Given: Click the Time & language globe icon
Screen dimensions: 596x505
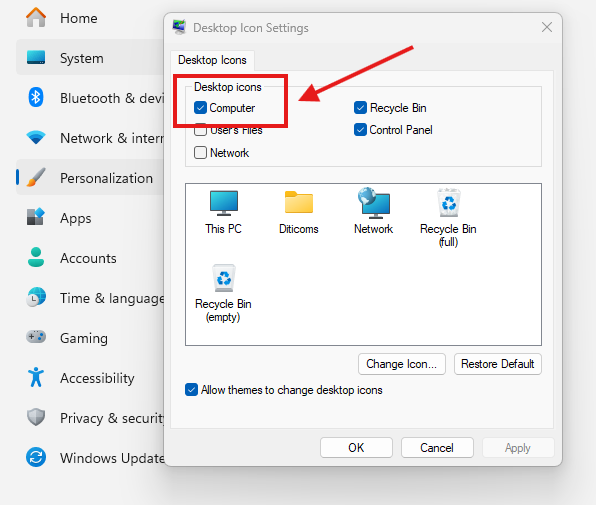Looking at the screenshot, I should 36,297.
